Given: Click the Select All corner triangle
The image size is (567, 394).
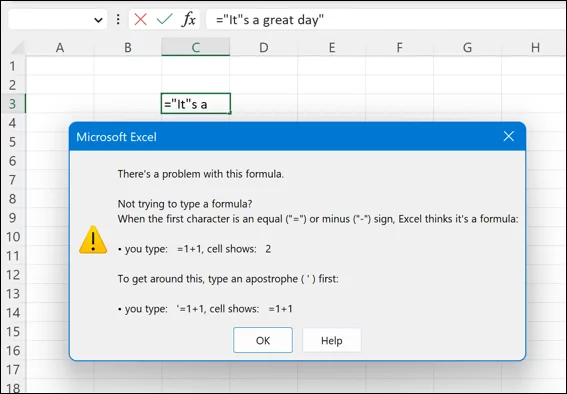Looking at the screenshot, I should pyautogui.click(x=17, y=48).
